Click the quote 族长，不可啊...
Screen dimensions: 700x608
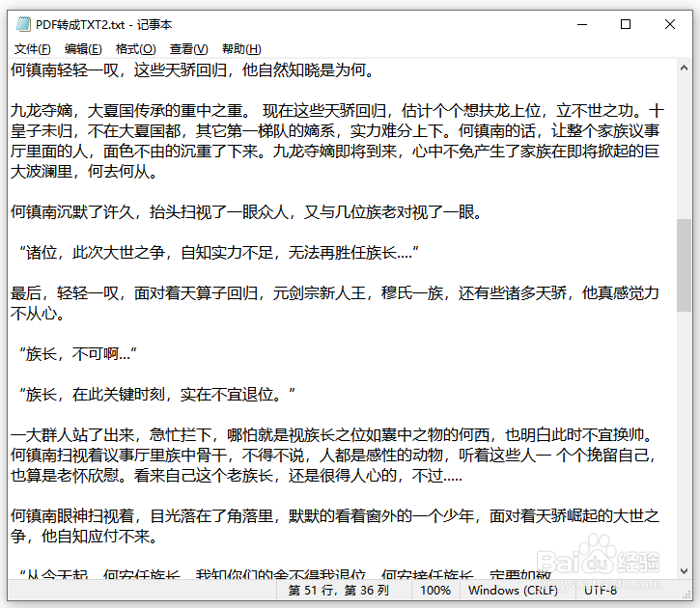pyautogui.click(x=77, y=354)
